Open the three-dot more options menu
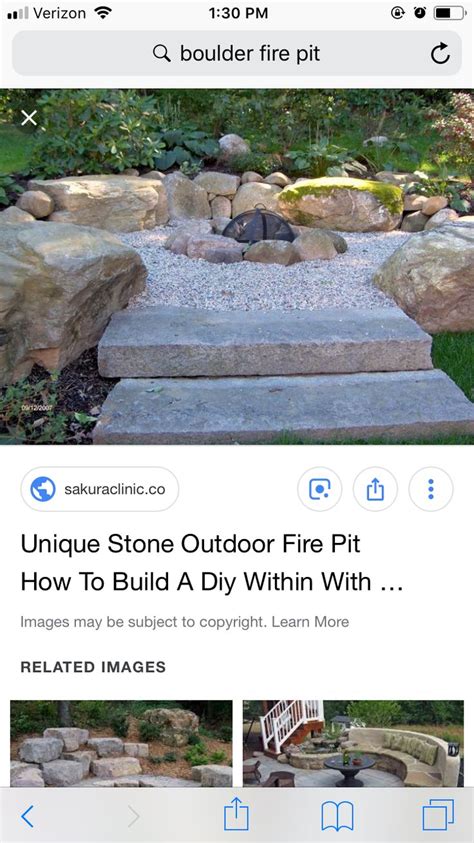 [430, 489]
